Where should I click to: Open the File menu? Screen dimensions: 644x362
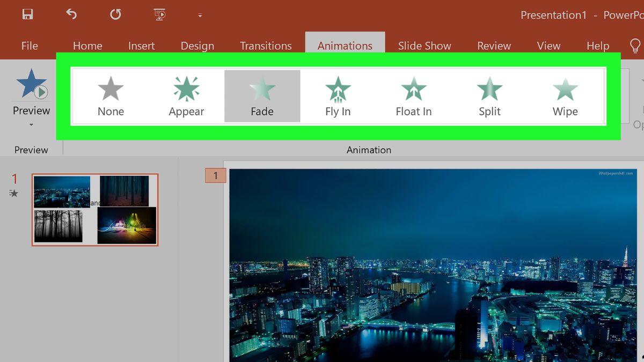tap(29, 46)
